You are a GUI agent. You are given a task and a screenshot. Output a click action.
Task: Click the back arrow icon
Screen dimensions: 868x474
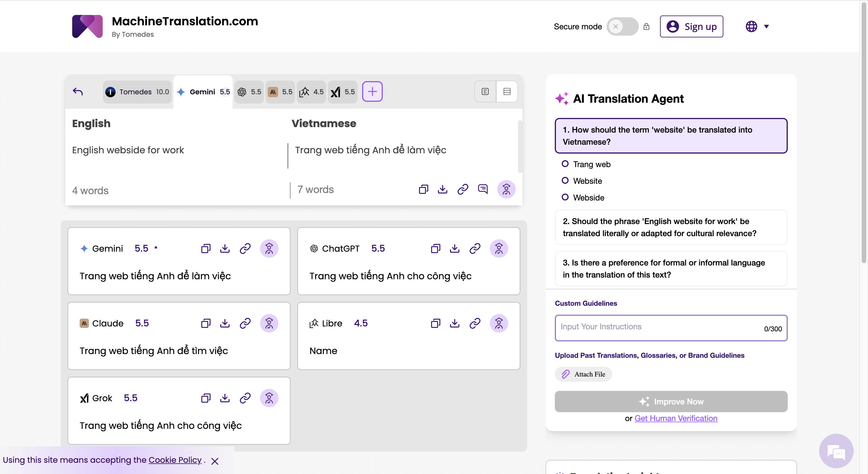[78, 91]
